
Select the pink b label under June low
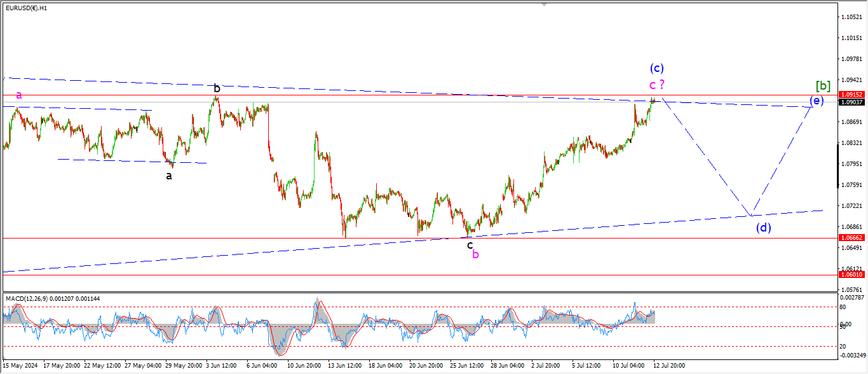pos(475,254)
